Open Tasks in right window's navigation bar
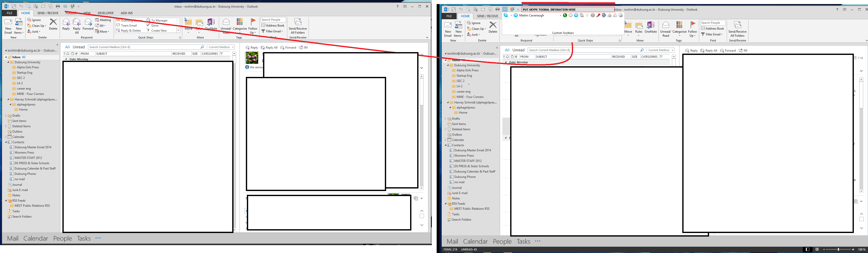Viewport: 868px width, 253px height. click(x=523, y=241)
